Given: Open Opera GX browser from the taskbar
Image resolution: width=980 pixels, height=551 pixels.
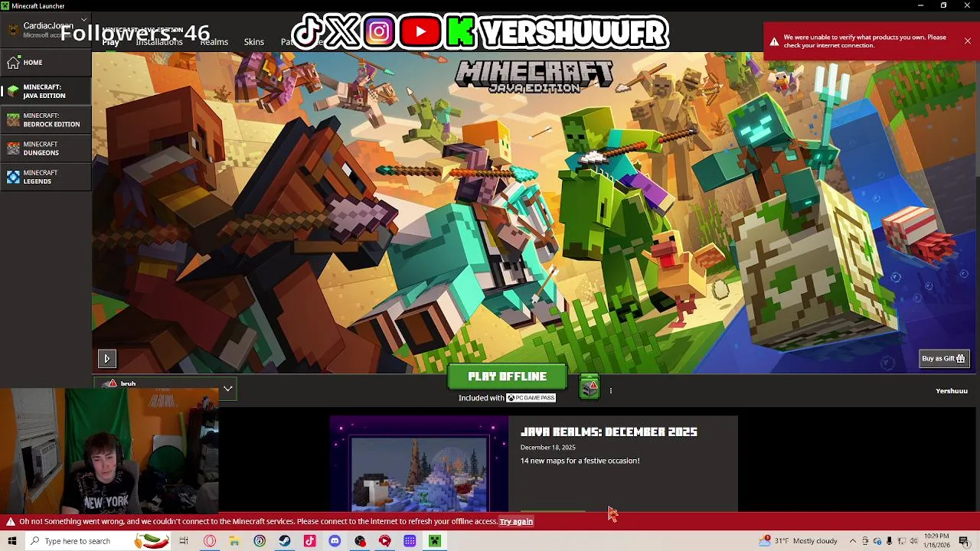Looking at the screenshot, I should tap(210, 541).
